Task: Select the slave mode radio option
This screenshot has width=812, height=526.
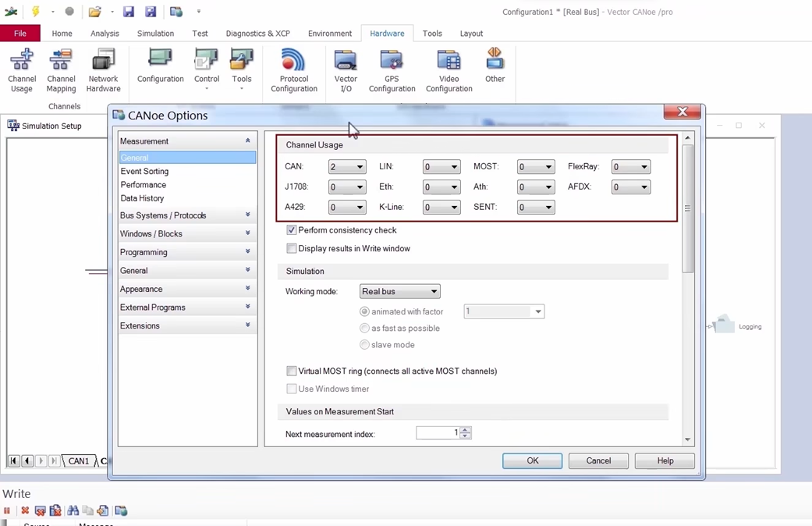Action: click(x=364, y=345)
